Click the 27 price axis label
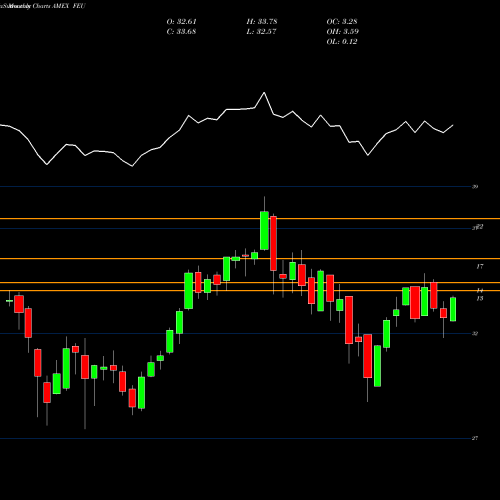Image resolution: width=500 pixels, height=500 pixels. (475, 438)
